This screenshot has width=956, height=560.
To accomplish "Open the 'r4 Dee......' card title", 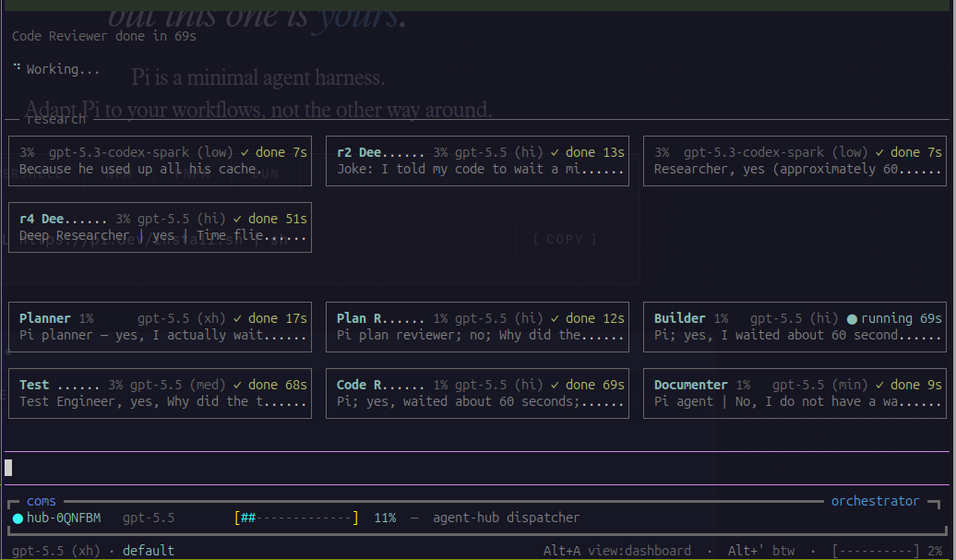I will click(64, 218).
